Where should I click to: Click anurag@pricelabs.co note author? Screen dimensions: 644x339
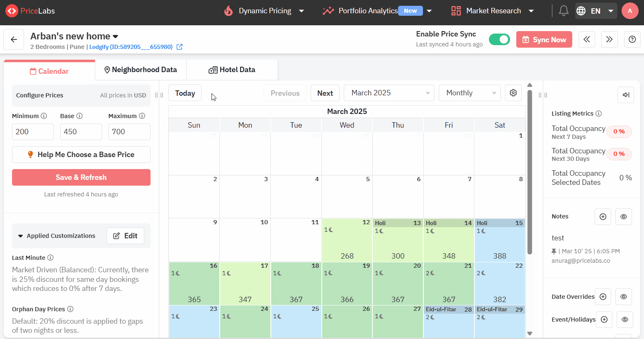581,261
